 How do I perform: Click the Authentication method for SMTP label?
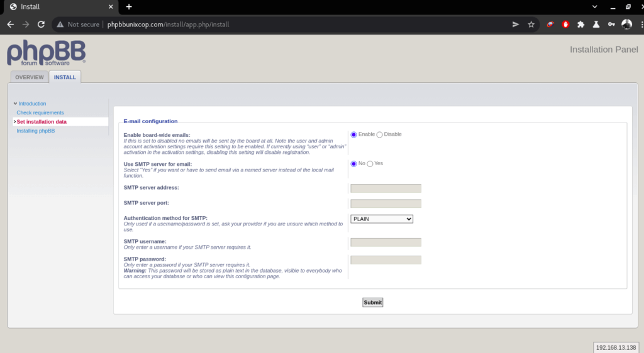(165, 218)
